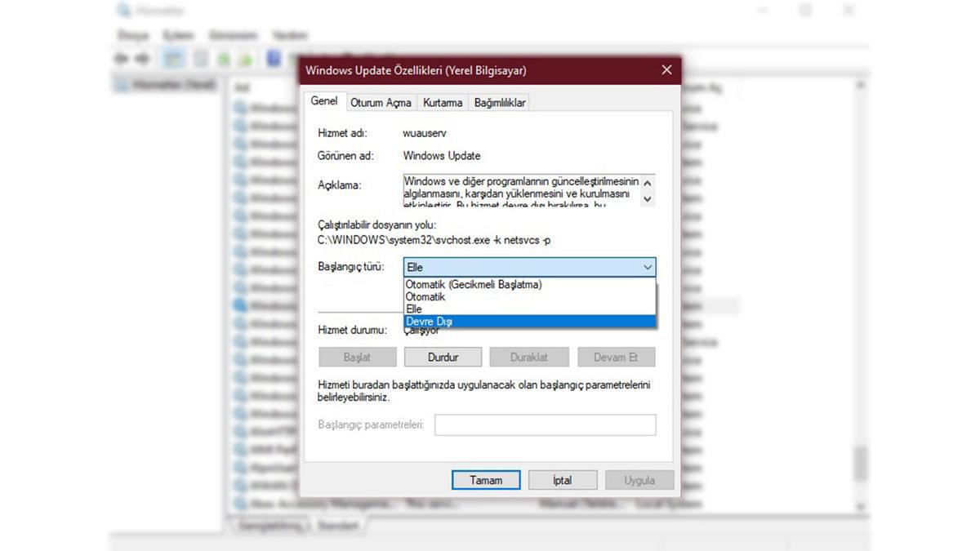Open the Eylem menu

(179, 35)
